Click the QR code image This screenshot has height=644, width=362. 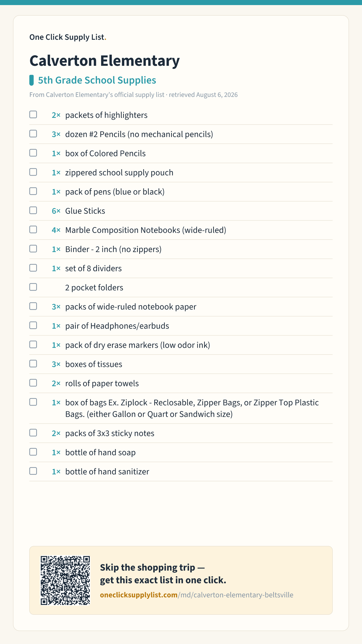(x=65, y=580)
